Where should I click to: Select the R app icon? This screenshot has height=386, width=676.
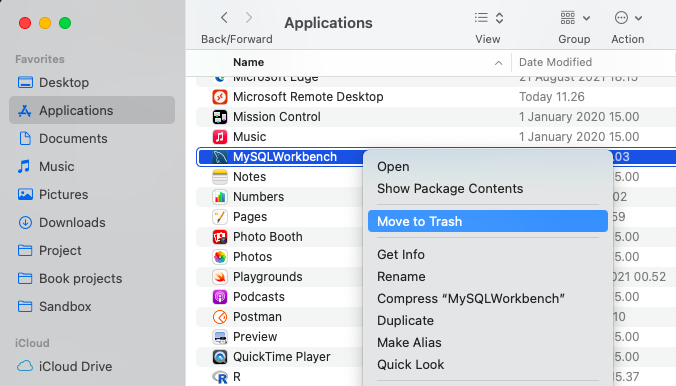pos(220,377)
